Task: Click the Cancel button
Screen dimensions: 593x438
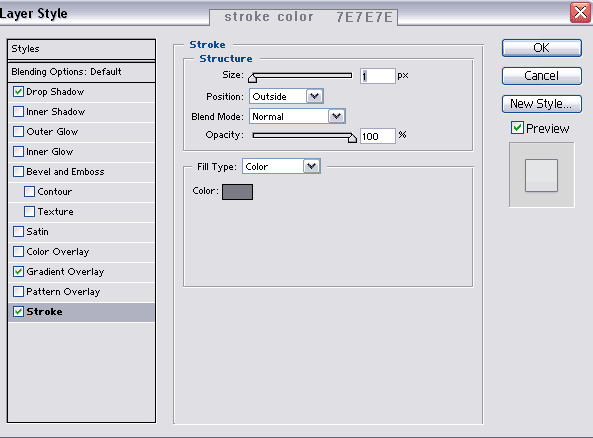Action: click(542, 76)
